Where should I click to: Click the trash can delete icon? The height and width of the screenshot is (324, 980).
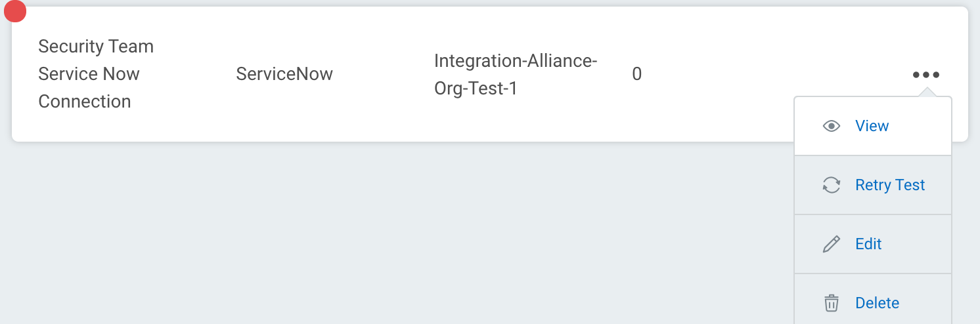(832, 303)
